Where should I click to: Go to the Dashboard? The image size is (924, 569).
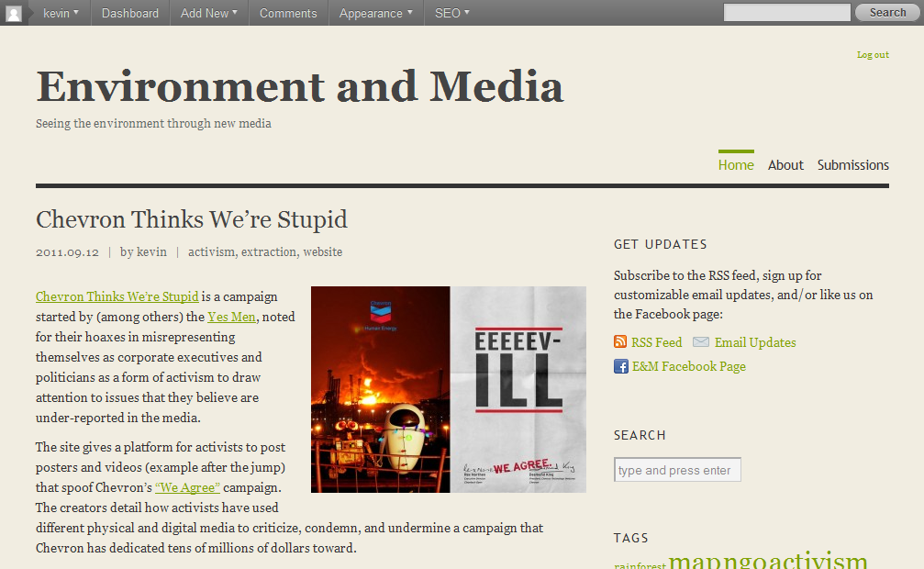click(130, 13)
